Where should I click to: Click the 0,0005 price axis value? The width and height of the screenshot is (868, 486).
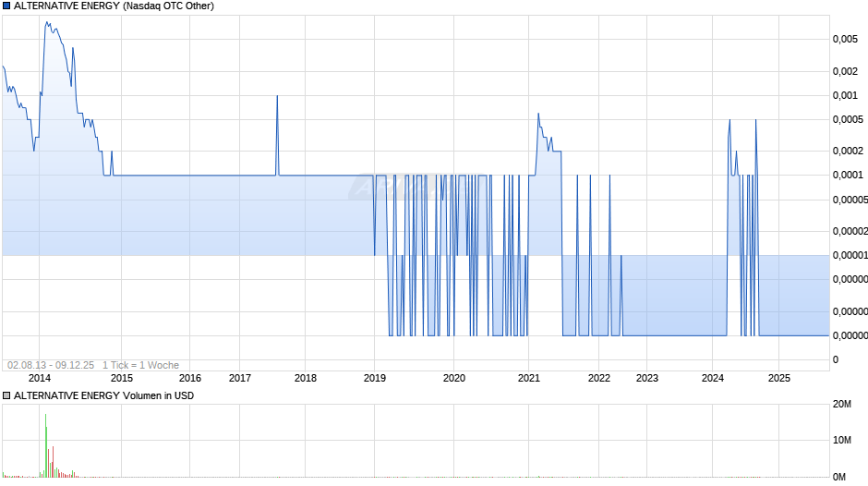coord(848,120)
